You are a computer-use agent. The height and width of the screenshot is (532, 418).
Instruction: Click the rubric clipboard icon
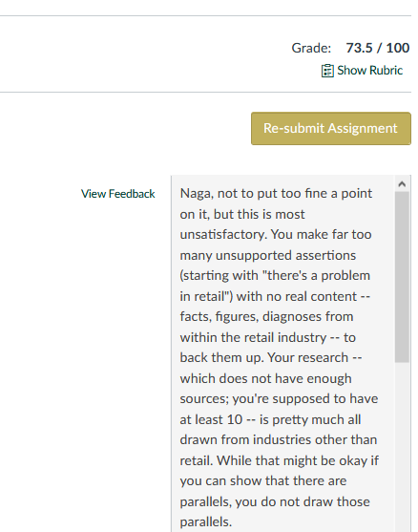tap(327, 71)
